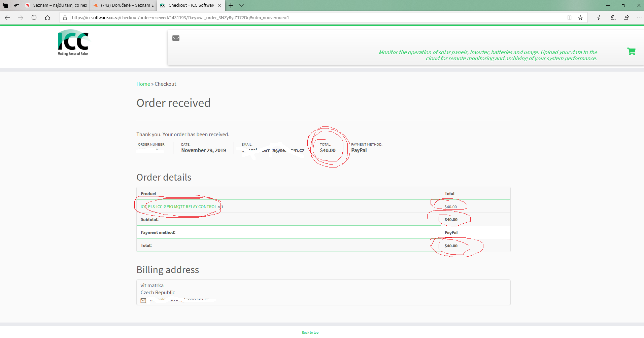
Task: Click the set tabs aside icon
Action: click(x=16, y=5)
